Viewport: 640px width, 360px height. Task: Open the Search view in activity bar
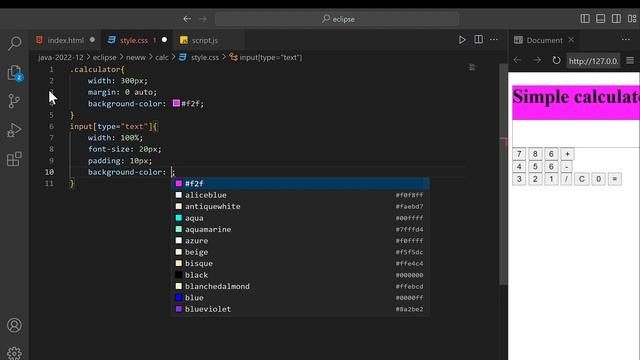[15, 43]
